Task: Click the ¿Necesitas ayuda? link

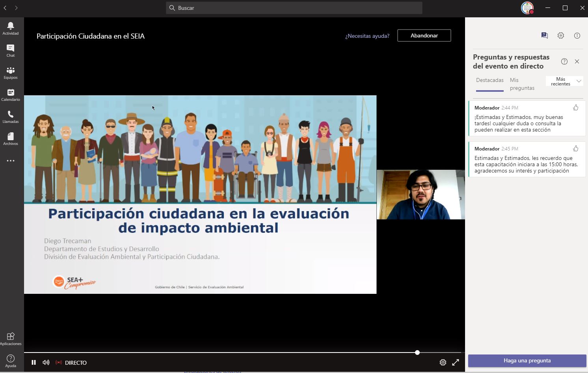Action: (367, 36)
